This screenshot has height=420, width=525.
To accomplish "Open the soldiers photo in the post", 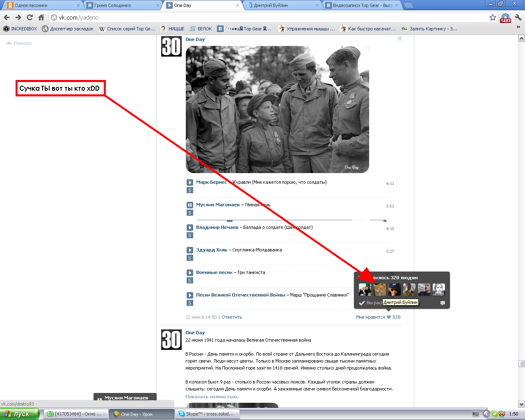I will [x=277, y=109].
